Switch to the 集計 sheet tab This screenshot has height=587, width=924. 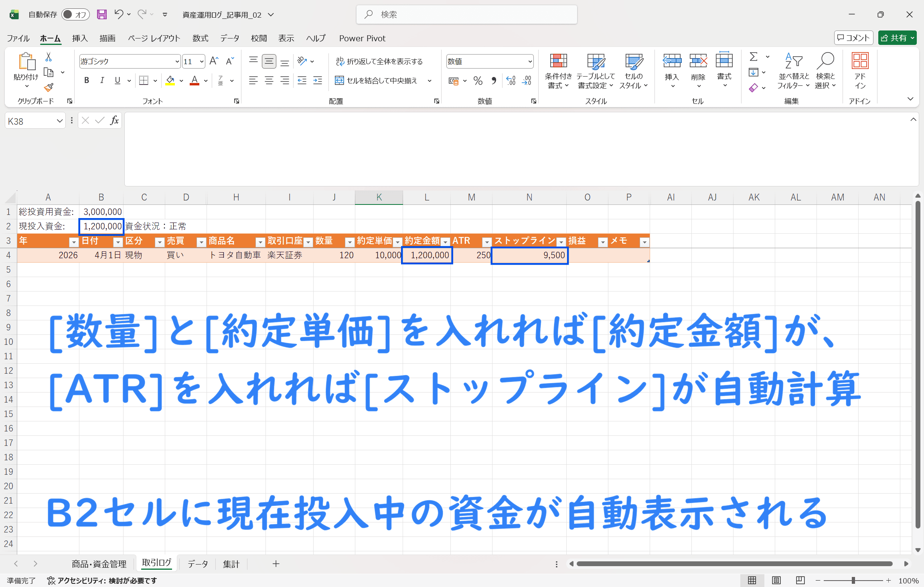231,564
